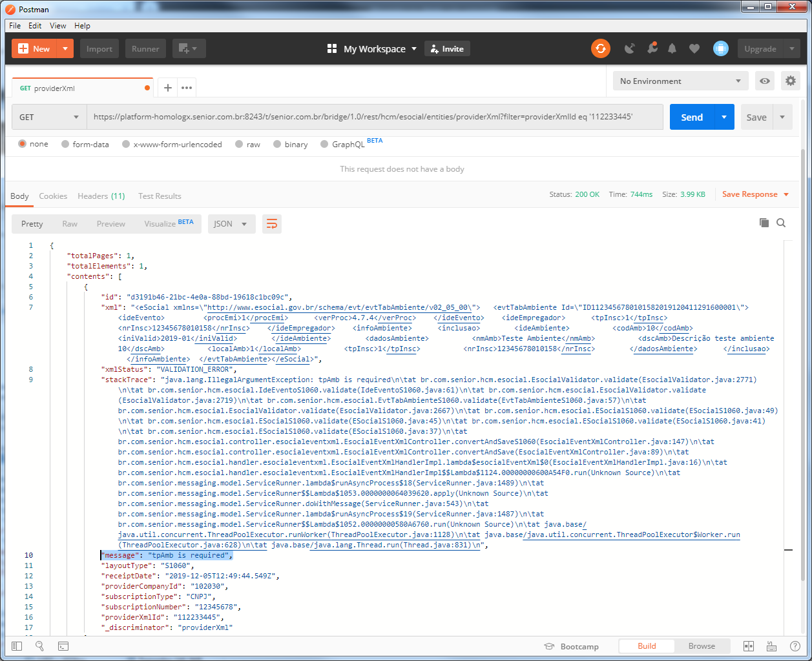Click the My Workspace grid icon

point(332,48)
